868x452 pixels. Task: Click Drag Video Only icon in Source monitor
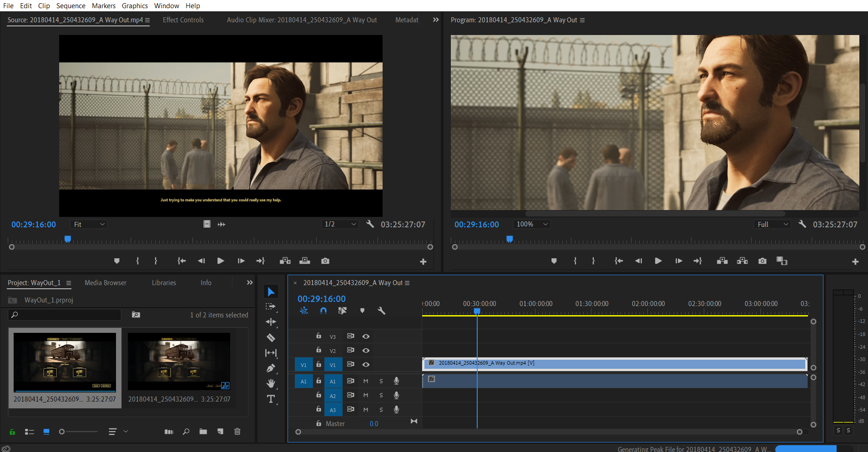point(207,224)
